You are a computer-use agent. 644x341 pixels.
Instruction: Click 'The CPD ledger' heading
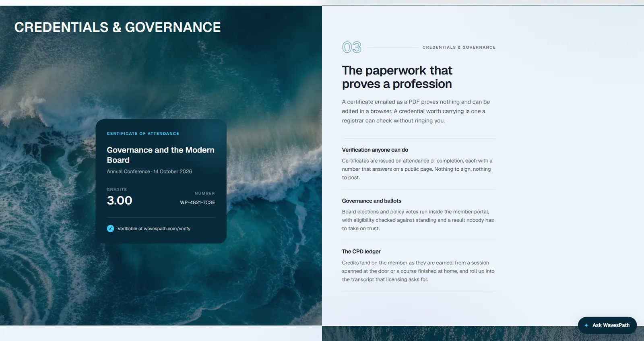coord(361,252)
